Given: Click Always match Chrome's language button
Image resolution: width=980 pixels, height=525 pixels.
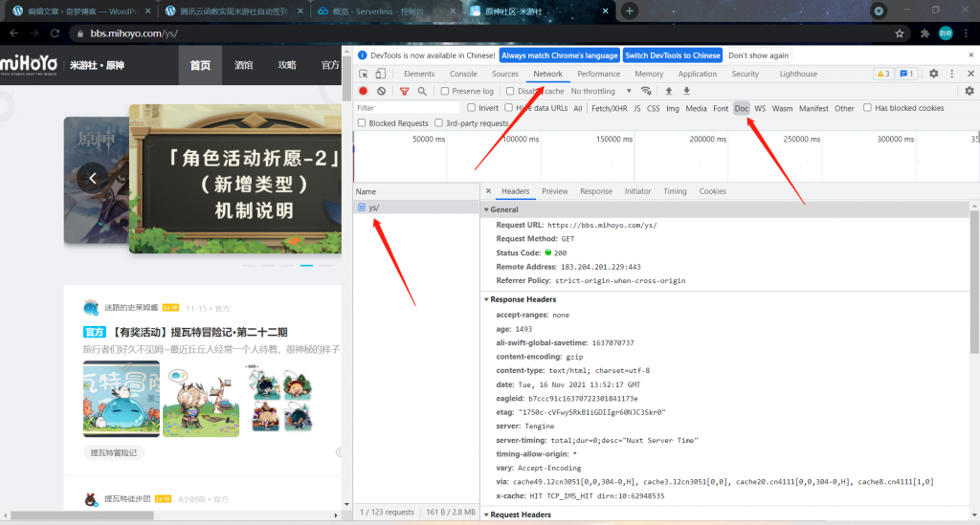Looking at the screenshot, I should tap(560, 55).
